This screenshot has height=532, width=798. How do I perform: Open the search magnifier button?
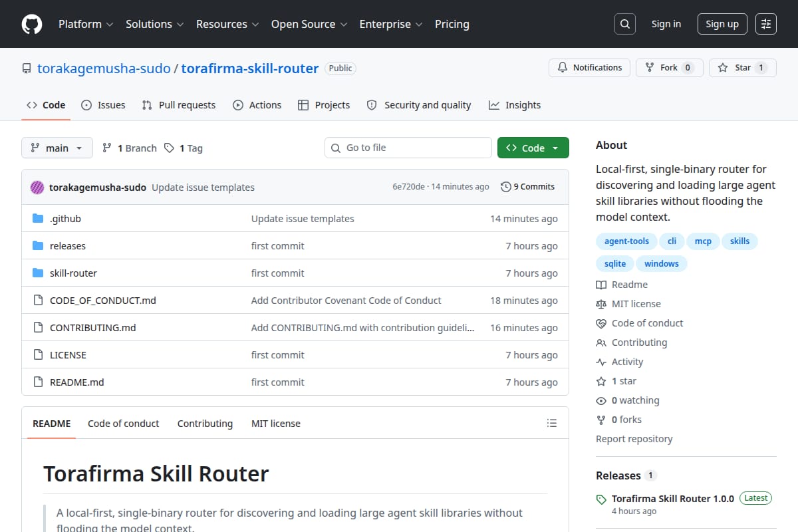(x=624, y=24)
